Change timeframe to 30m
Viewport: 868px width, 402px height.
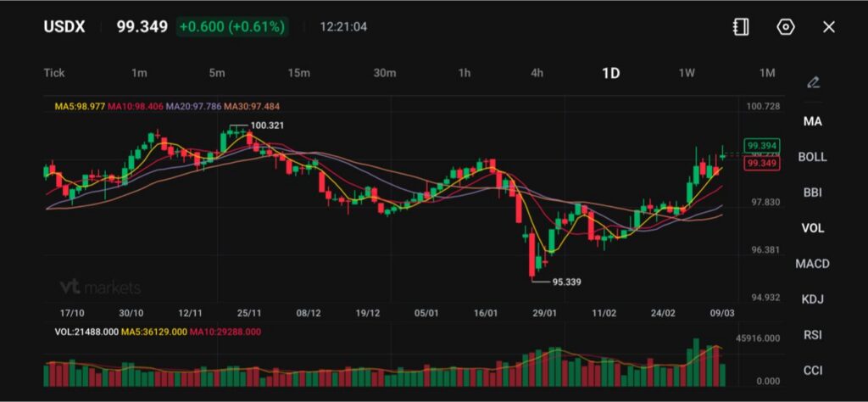tap(385, 73)
